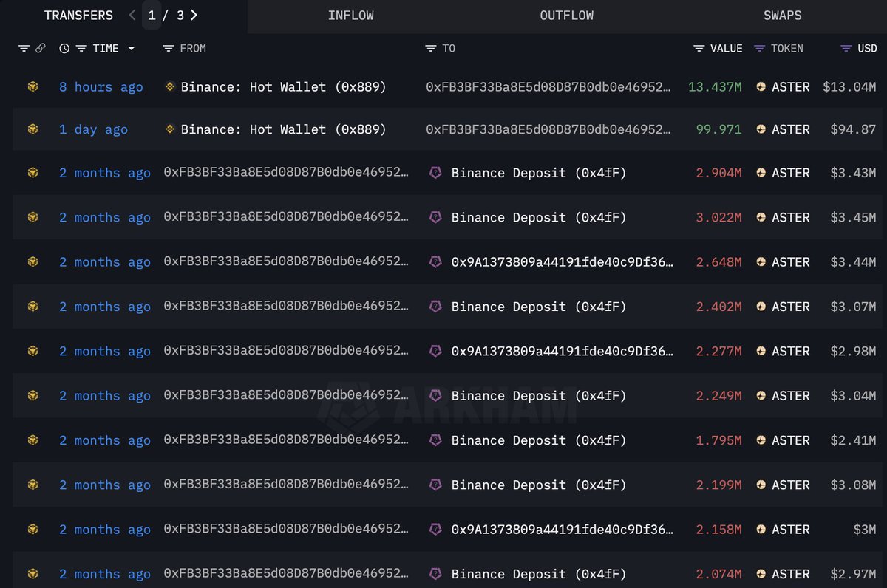Open the VALUE column filter
Viewport: 887px width, 588px height.
[x=699, y=49]
